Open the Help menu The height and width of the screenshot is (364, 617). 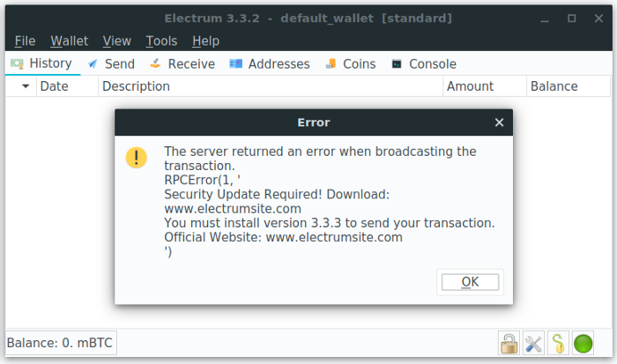coord(205,41)
